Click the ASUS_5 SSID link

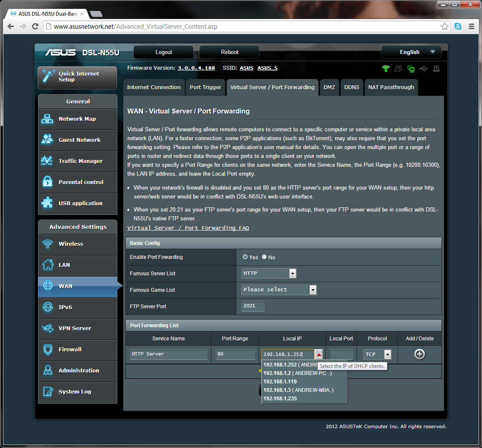[x=268, y=68]
